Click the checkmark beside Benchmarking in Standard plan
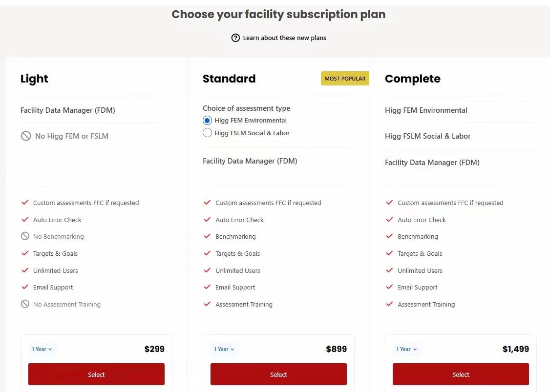Image resolution: width=550 pixels, height=392 pixels. coord(207,236)
